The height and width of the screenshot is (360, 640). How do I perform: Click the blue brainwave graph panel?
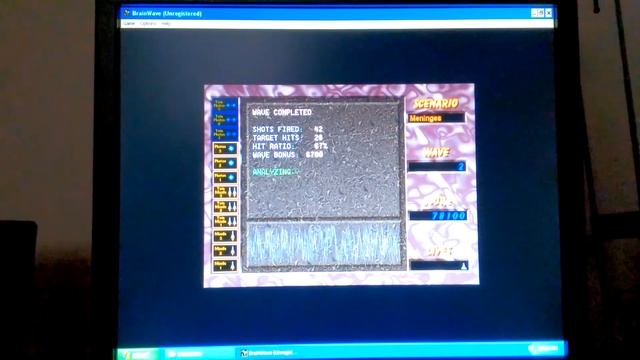(x=323, y=244)
